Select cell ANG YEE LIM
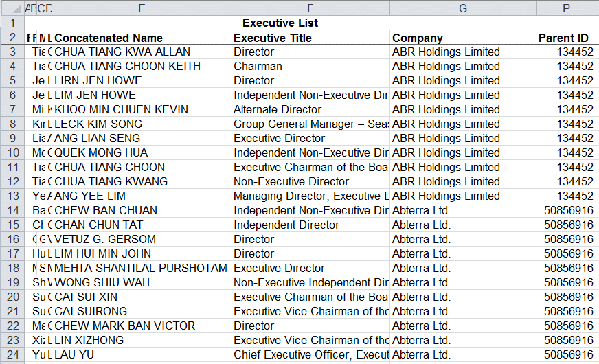Viewport: 599px width, 364px height. (x=142, y=196)
